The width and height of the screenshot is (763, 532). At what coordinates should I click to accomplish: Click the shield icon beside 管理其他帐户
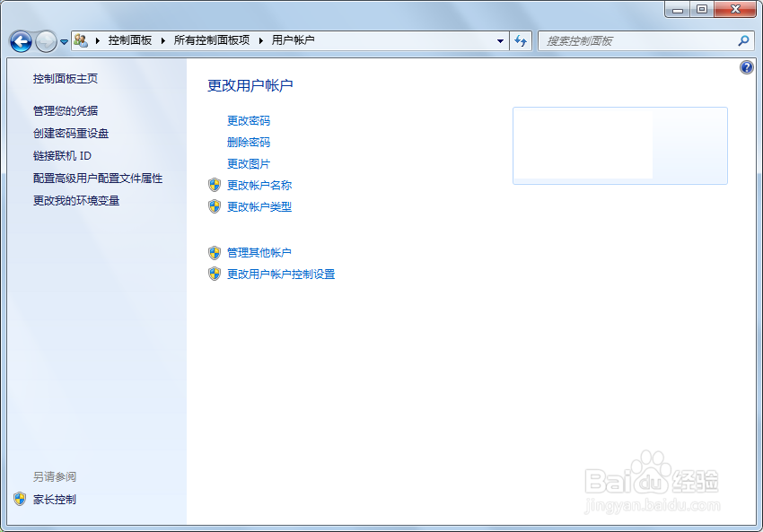point(214,252)
